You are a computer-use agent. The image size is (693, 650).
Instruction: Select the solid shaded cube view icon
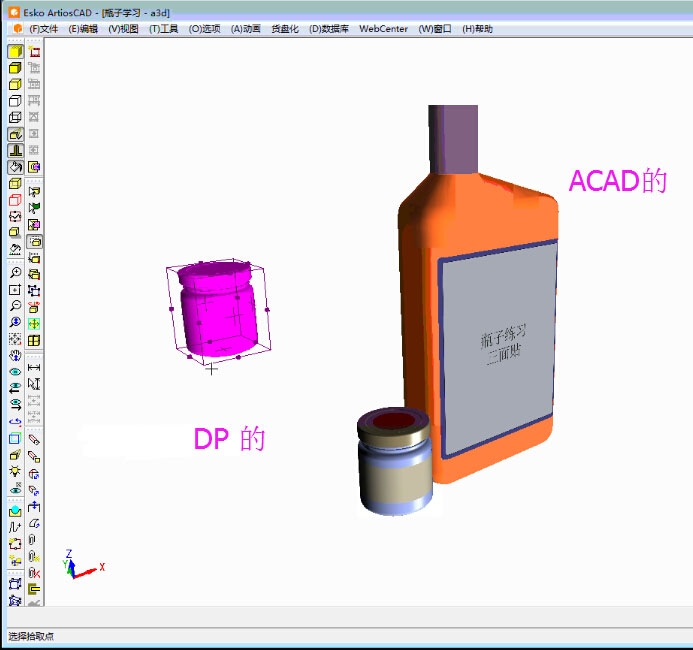tap(15, 51)
